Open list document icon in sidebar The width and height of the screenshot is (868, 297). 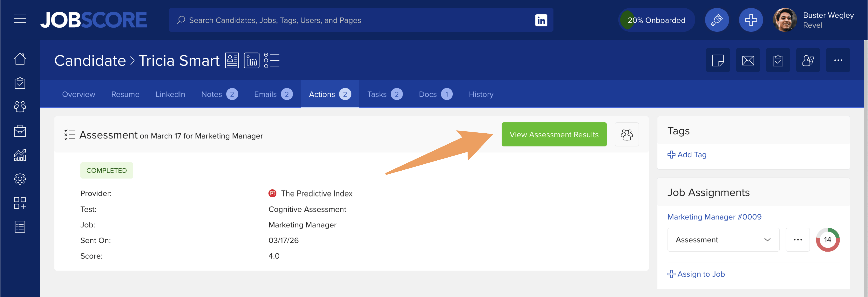pyautogui.click(x=20, y=227)
